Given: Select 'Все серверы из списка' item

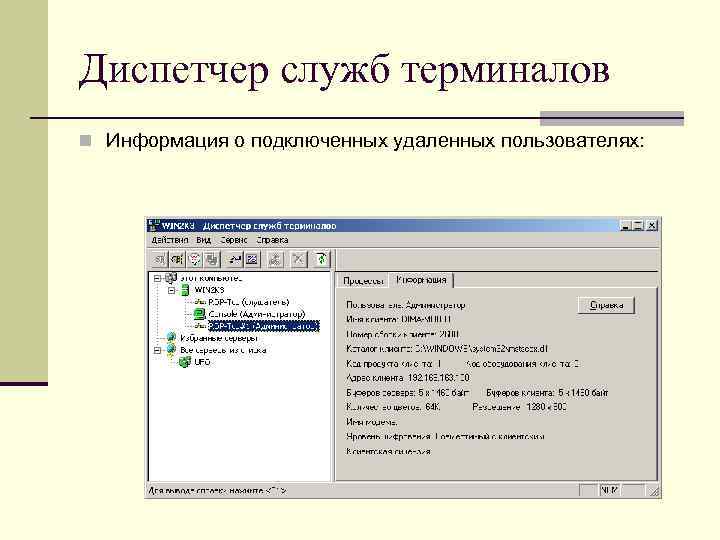Looking at the screenshot, I should click(x=223, y=350).
